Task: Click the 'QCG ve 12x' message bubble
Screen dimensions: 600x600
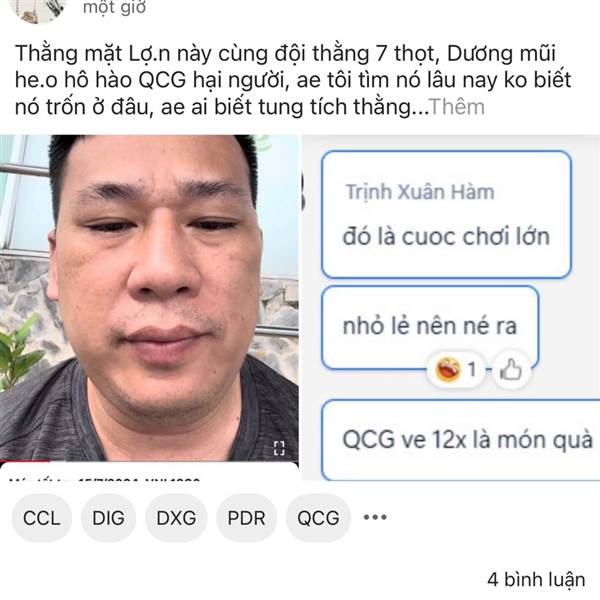Action: (x=461, y=440)
